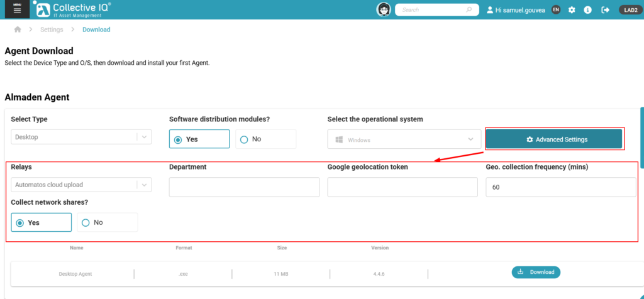
Task: Click the search magnifier icon
Action: [x=469, y=9]
